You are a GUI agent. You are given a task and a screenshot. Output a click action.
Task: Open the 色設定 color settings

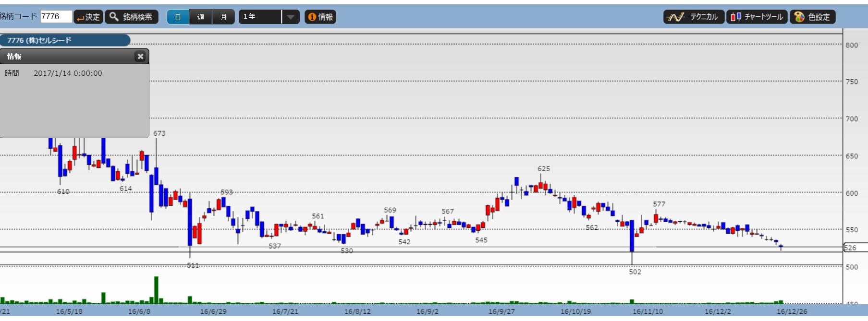[813, 17]
